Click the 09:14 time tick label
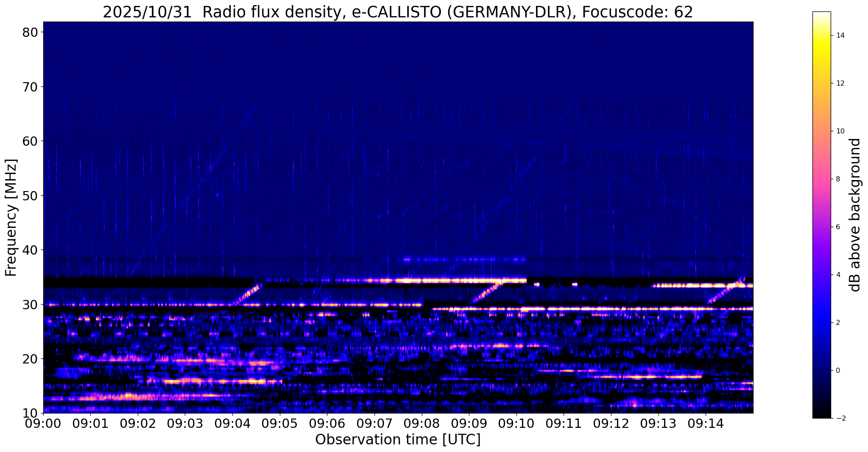 706,423
